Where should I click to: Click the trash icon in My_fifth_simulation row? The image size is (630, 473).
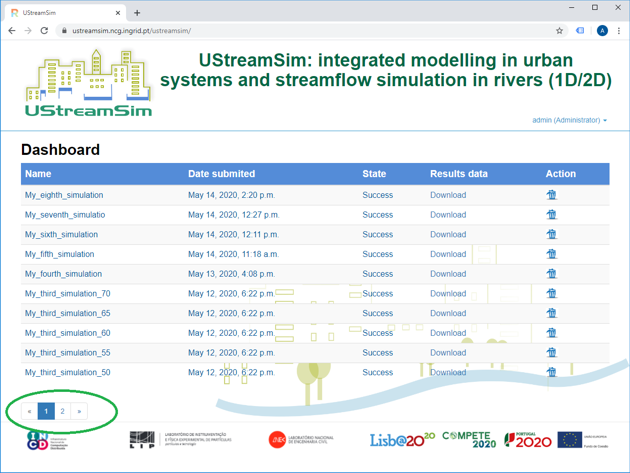(552, 254)
